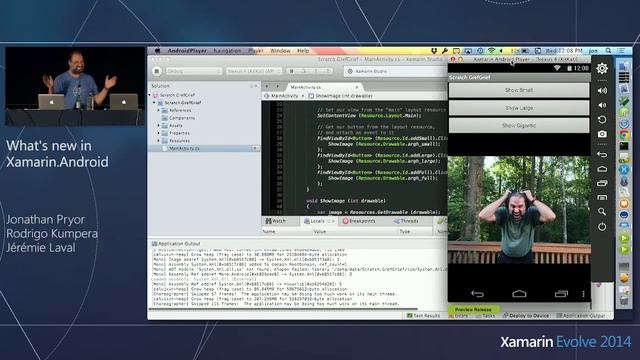Screen dimensions: 640x360
Task: Open the Navigation menu
Action: (x=227, y=51)
